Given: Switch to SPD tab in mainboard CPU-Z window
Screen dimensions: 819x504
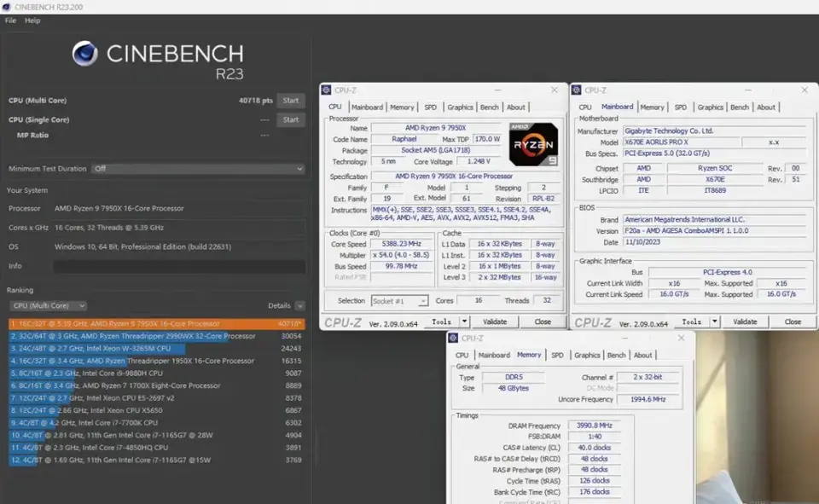Looking at the screenshot, I should 681,107.
